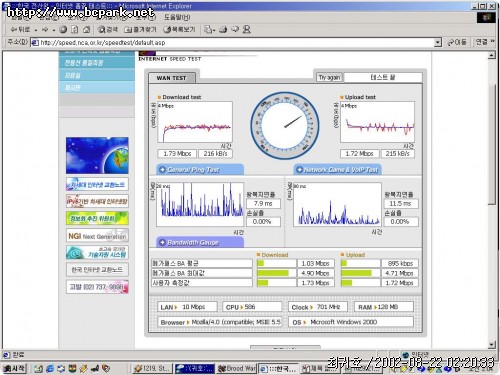Click the 고발 (02) 737-9898 banner
The image size is (500, 375).
(x=97, y=287)
